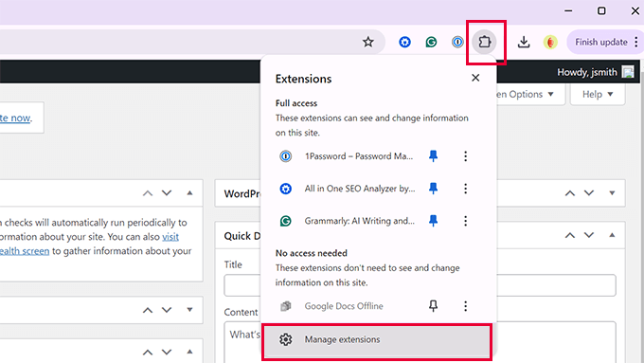Move the bottom left widget up
644x363 pixels.
pyautogui.click(x=148, y=353)
